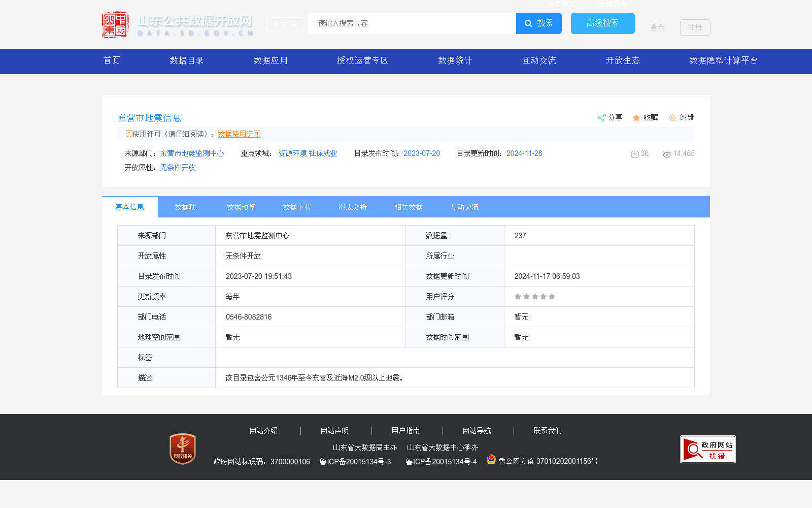This screenshot has height=508, width=812.
Task: Click the description text about M2.0 earthquakes
Action: pyautogui.click(x=314, y=378)
